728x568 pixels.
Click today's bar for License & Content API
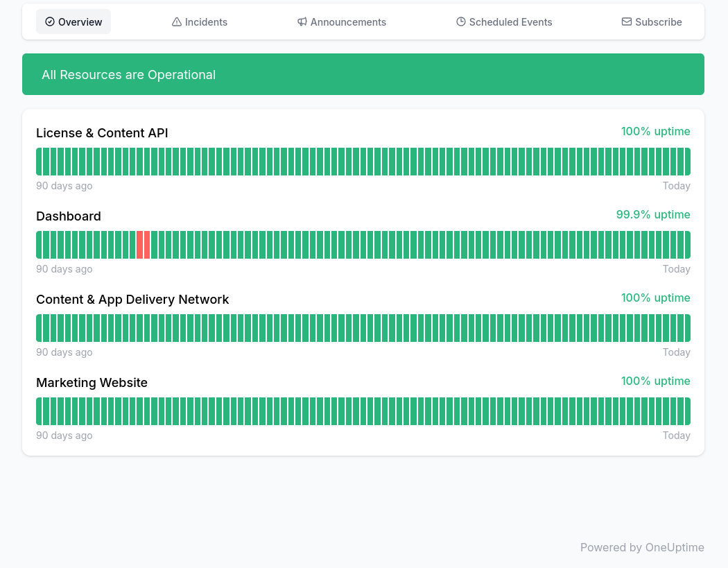point(687,162)
